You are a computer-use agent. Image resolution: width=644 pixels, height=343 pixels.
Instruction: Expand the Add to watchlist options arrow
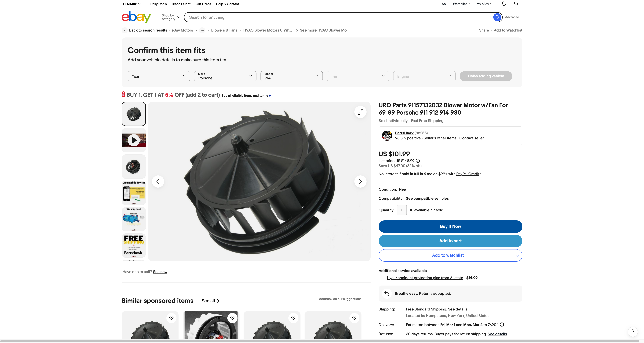coord(517,256)
